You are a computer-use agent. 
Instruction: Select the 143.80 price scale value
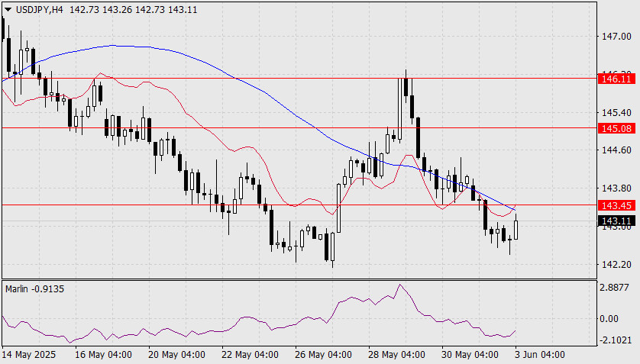[616, 188]
